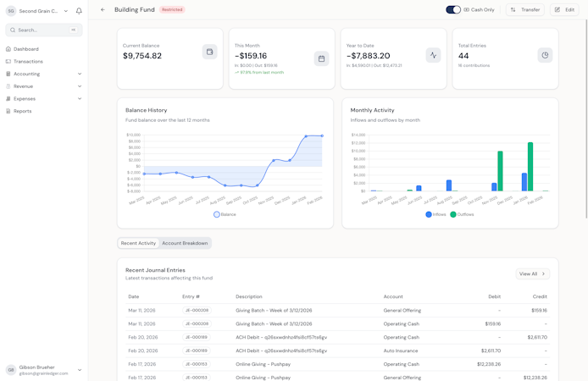Click the wallet icon on Current Balance card
This screenshot has width=588, height=381.
pyautogui.click(x=209, y=52)
